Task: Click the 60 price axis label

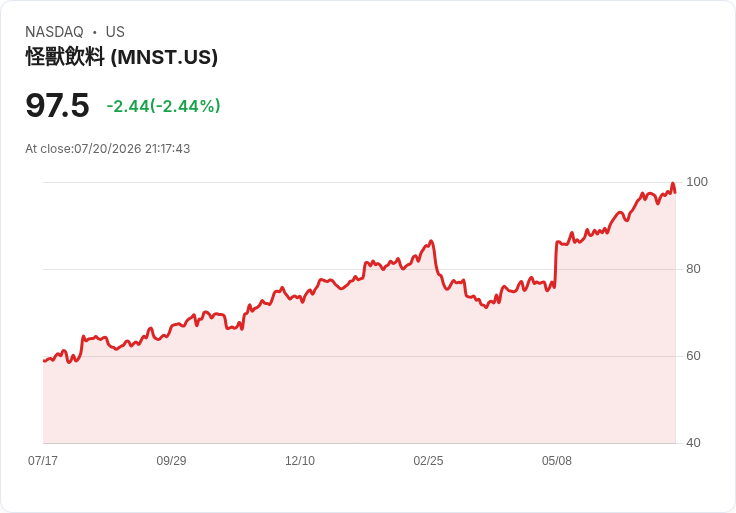Action: click(693, 356)
